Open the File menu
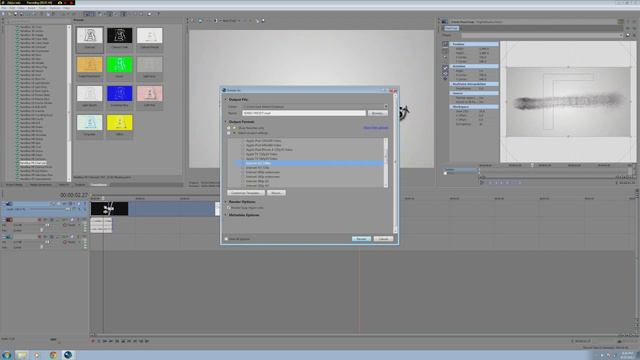 click(x=4, y=8)
